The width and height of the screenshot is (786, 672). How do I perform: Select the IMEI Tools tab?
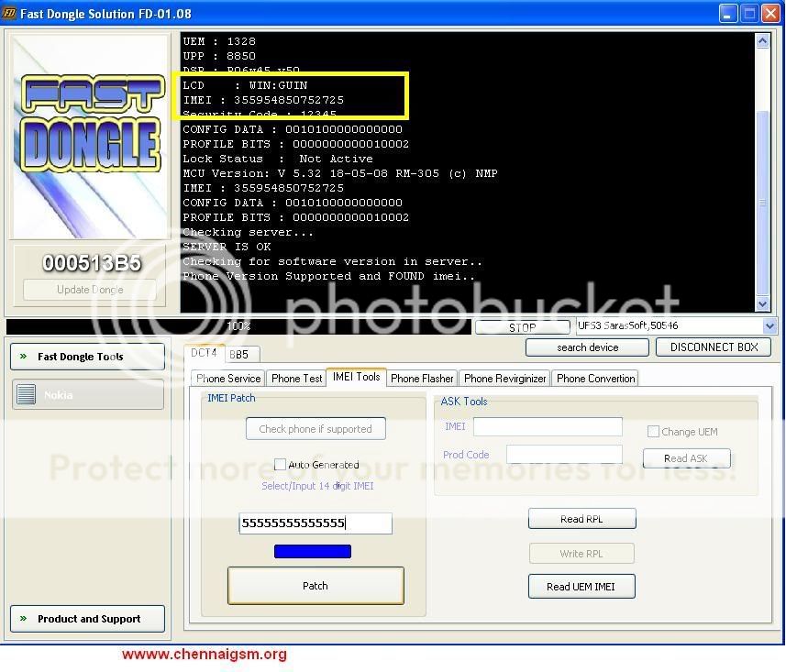coord(356,377)
